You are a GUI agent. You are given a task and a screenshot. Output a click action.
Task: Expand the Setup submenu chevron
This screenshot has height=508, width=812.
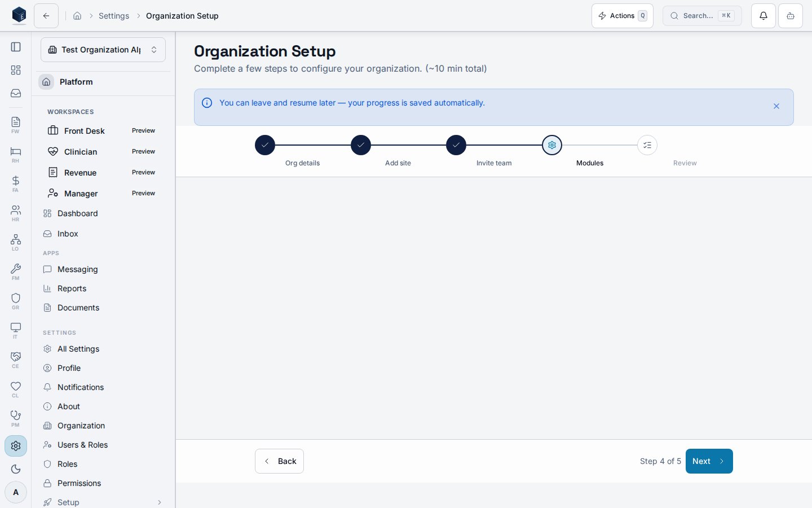(x=160, y=502)
